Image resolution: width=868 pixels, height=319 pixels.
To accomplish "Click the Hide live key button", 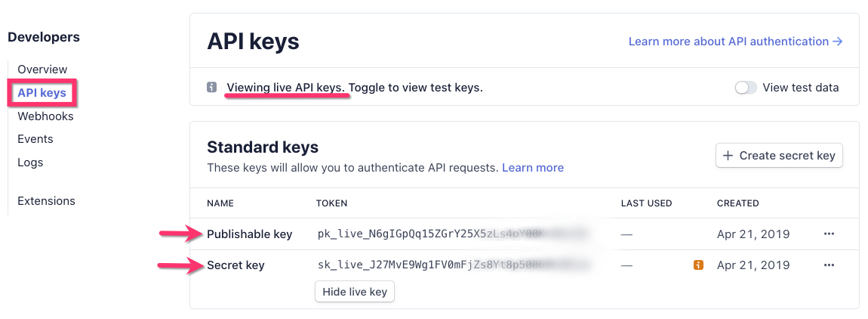I will point(355,292).
